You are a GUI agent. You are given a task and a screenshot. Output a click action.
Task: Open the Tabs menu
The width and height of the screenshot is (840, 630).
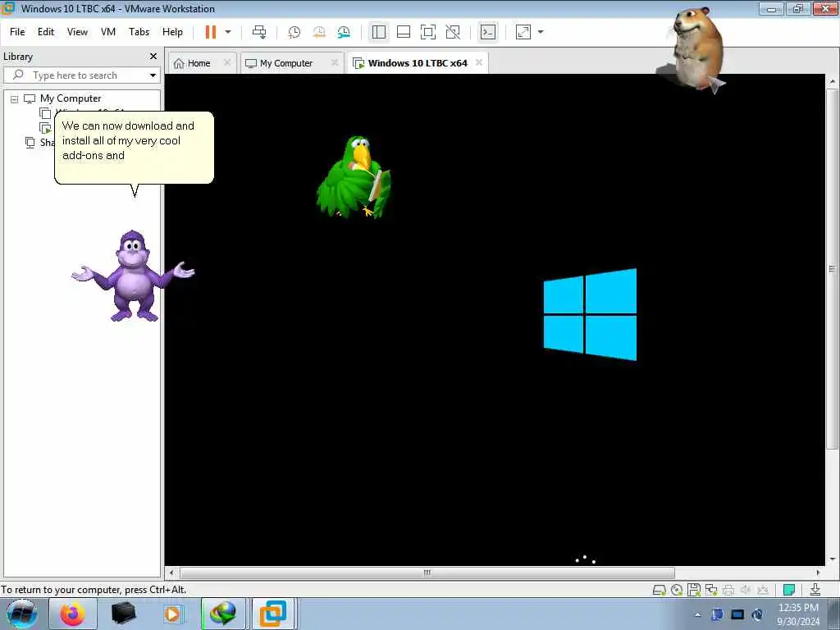click(139, 32)
